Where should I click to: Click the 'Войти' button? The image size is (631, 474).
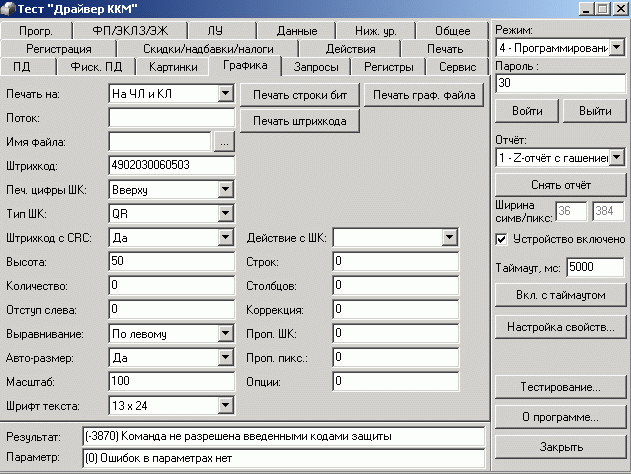tap(527, 111)
